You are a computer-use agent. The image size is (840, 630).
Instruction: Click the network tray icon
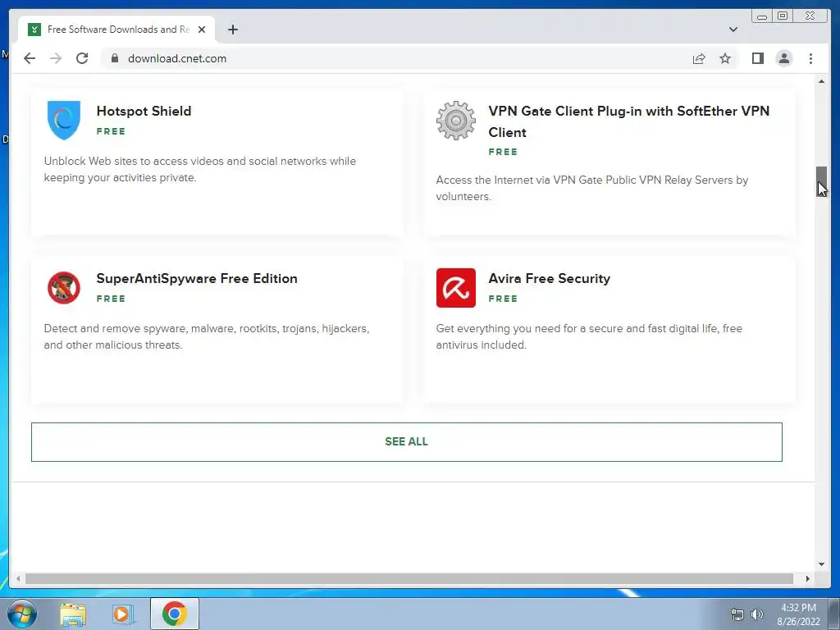[x=737, y=614]
